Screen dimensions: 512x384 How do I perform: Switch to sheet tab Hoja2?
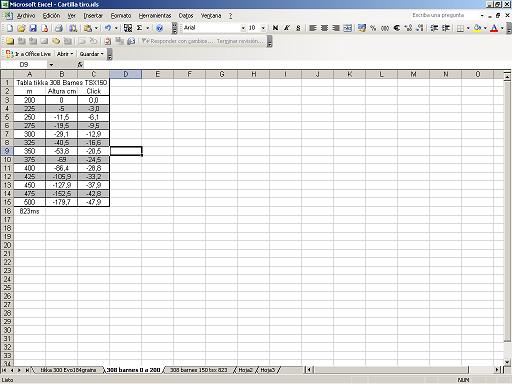coord(245,370)
